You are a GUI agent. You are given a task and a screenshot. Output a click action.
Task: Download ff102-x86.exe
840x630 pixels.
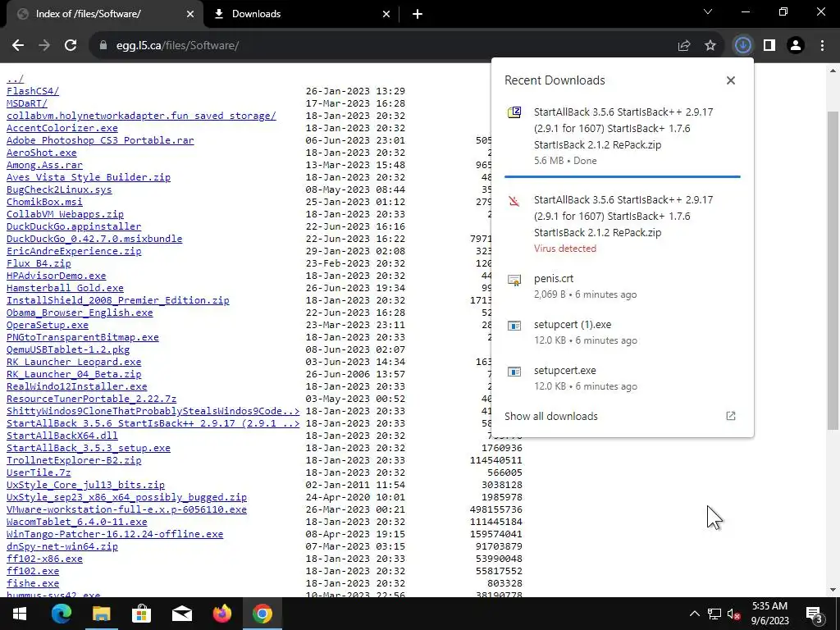click(x=44, y=559)
